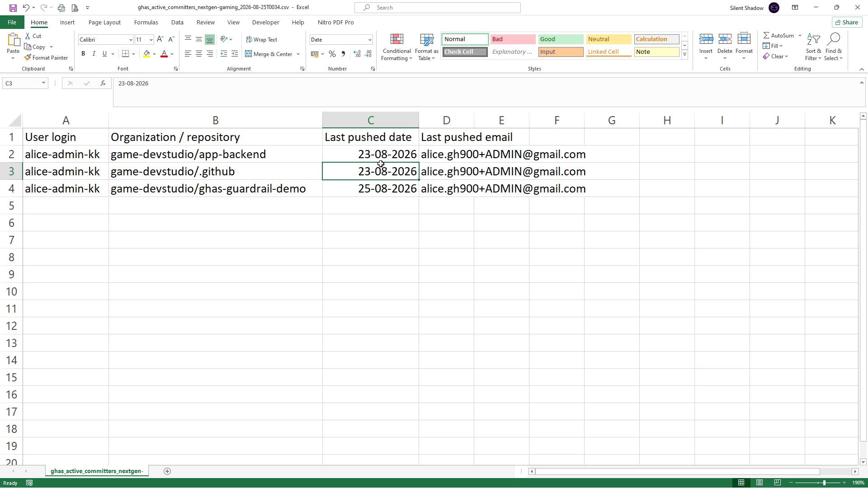Open Merge & Center dropdown arrow
The width and height of the screenshot is (868, 488).
(x=298, y=54)
